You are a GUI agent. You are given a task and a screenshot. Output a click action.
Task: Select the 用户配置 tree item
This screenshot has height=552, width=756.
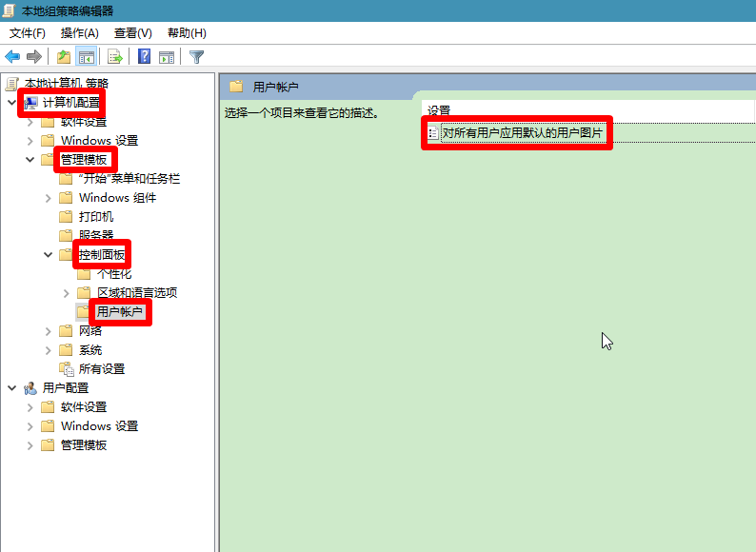pyautogui.click(x=66, y=388)
